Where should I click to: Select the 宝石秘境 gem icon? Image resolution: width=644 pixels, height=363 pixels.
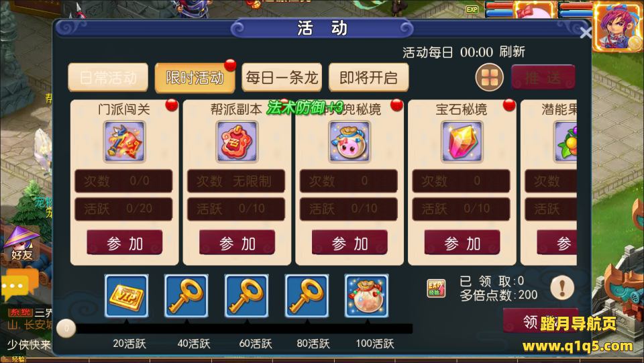(462, 142)
